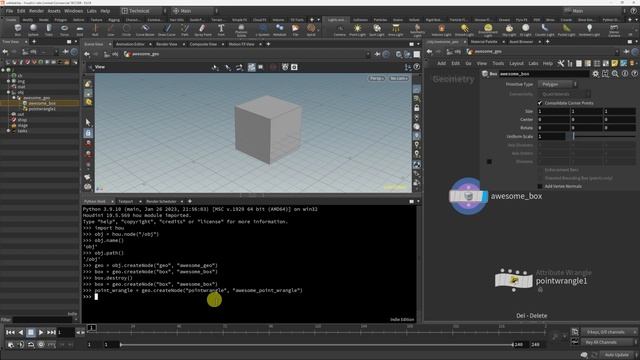Add a Camera from the lights shelf

[x=340, y=30]
